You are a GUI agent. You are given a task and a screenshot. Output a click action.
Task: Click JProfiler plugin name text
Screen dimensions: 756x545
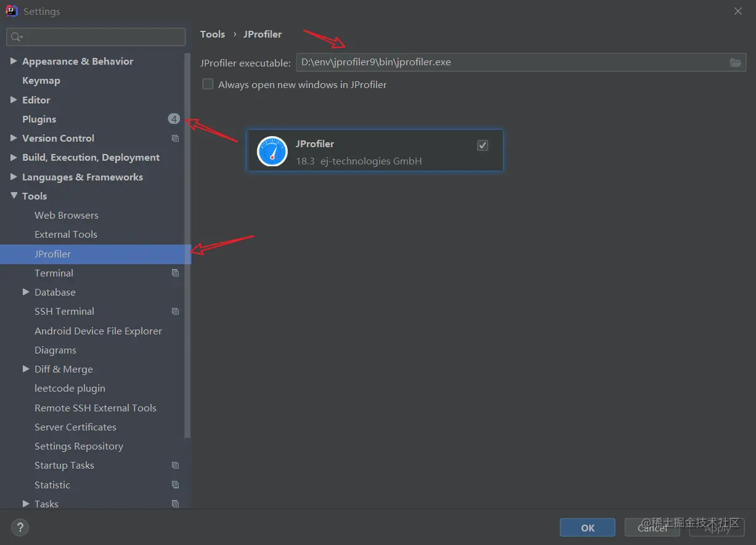pyautogui.click(x=315, y=143)
